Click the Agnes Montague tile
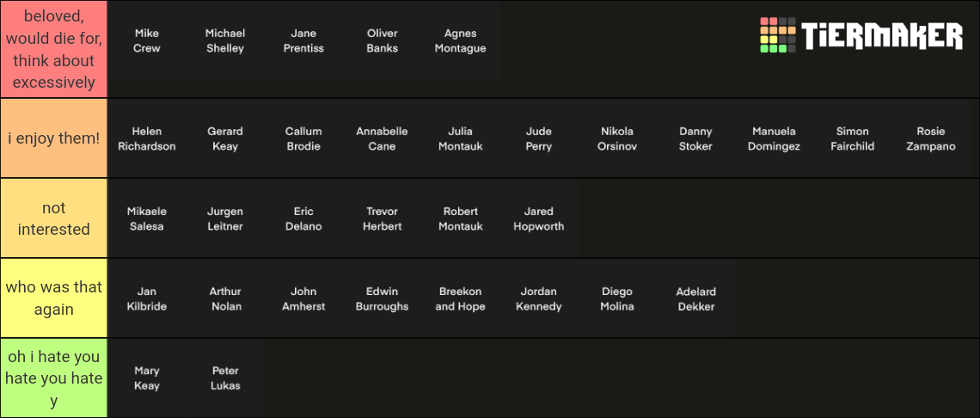This screenshot has height=418, width=980. click(x=460, y=40)
